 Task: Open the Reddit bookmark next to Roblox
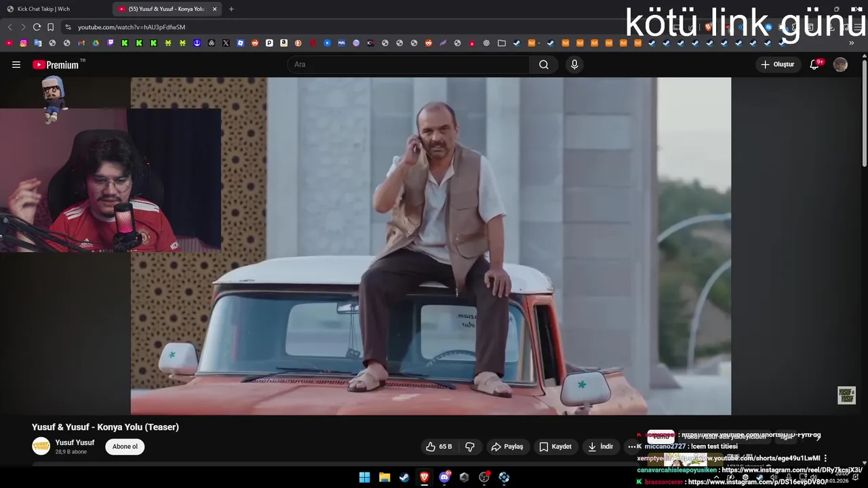(255, 43)
